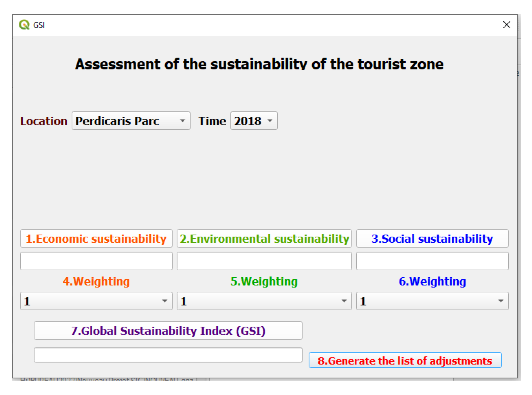Select the result field under Social sustainability
The image size is (532, 395).
(432, 261)
